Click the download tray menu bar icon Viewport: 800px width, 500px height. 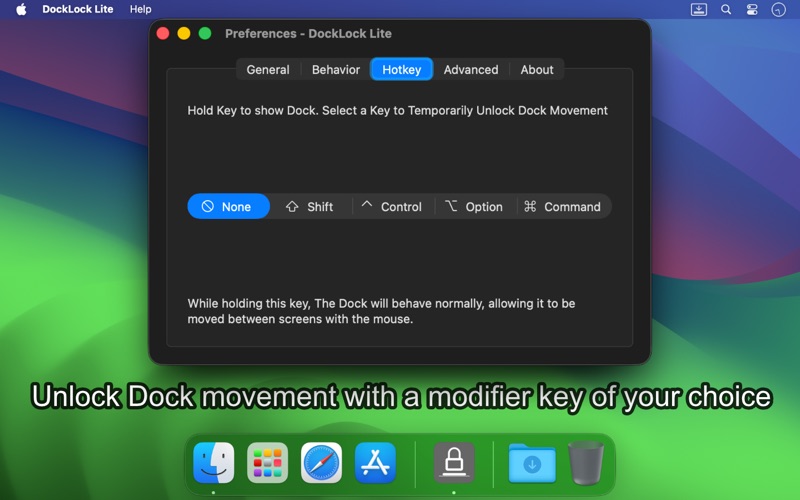coord(699,9)
